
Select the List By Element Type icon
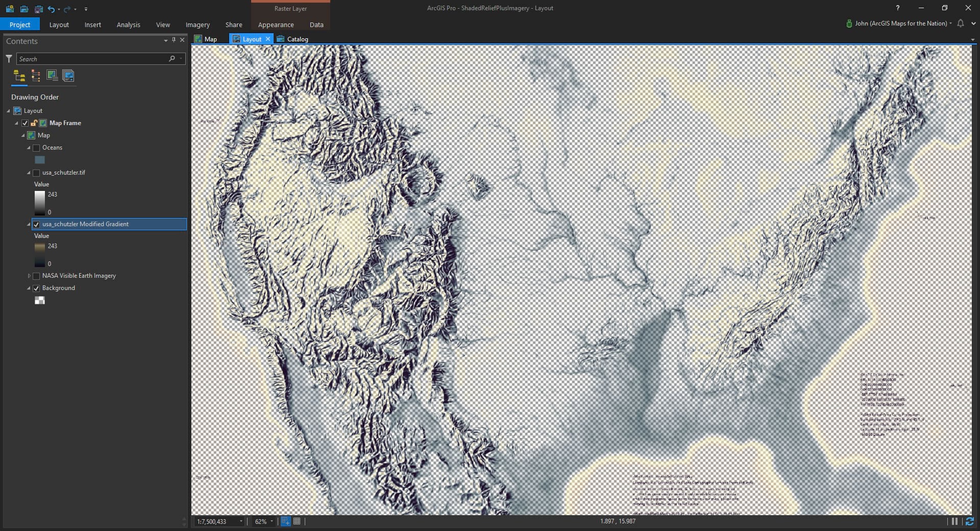coord(36,76)
